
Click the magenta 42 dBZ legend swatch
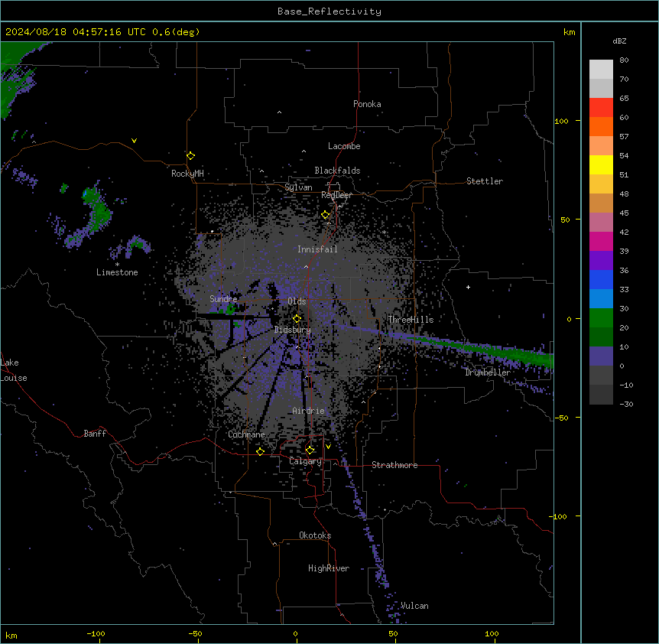[601, 241]
